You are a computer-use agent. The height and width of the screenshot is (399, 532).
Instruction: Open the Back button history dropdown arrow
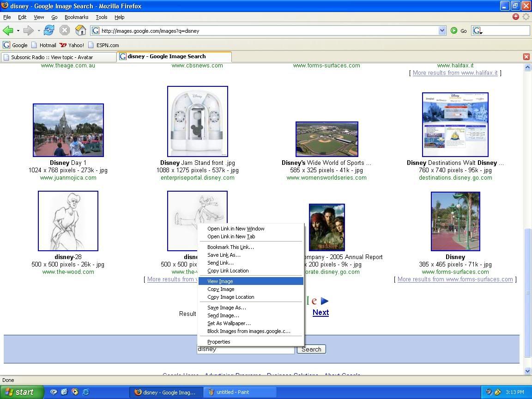coord(18,30)
